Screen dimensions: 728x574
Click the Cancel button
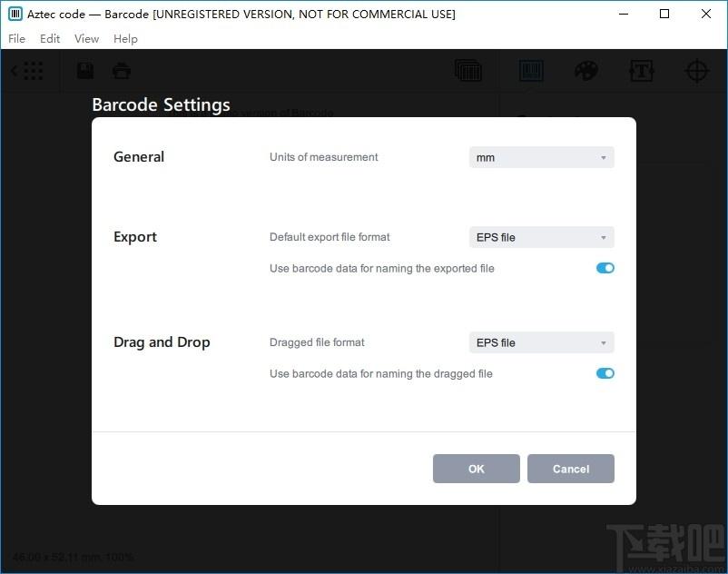click(x=571, y=469)
